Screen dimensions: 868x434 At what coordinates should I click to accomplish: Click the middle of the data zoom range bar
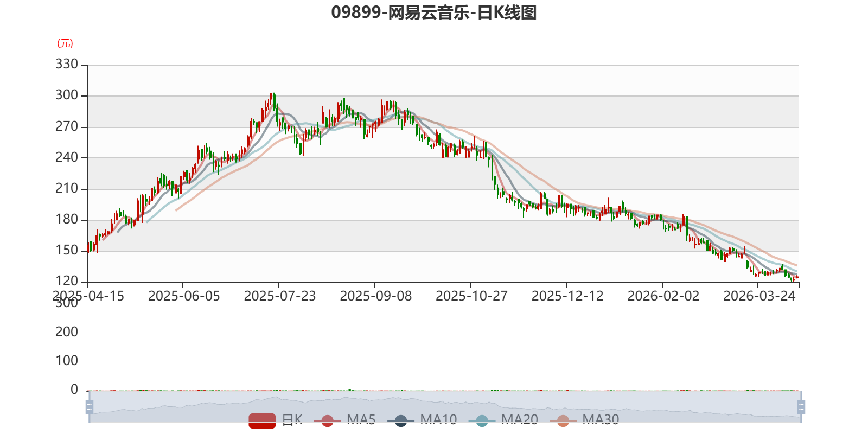pos(445,406)
